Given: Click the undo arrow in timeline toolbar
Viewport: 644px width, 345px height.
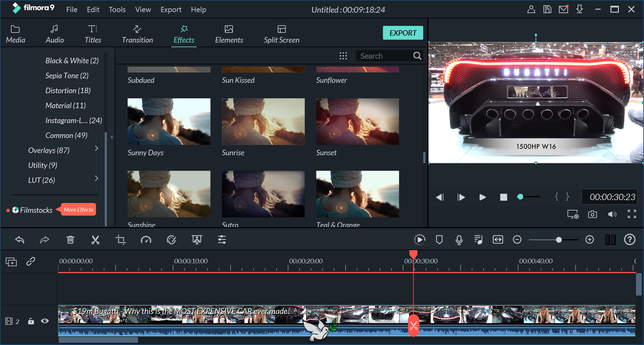Looking at the screenshot, I should tap(20, 239).
